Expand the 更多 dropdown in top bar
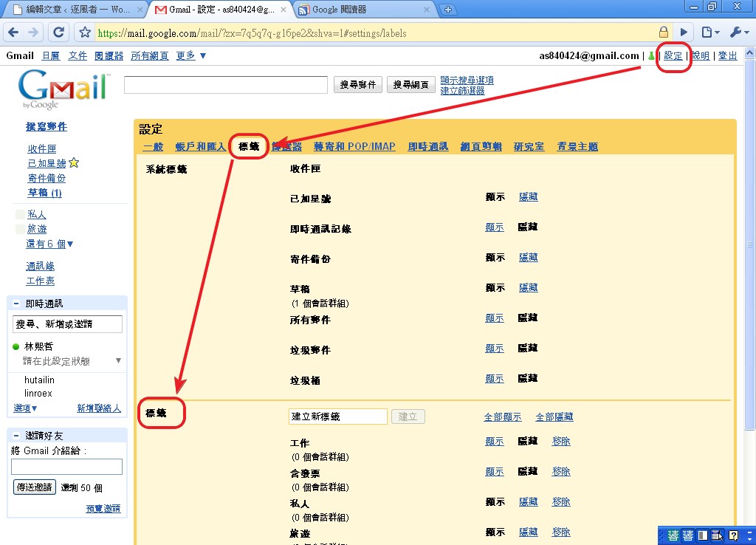Viewport: 756px width, 545px height. (191, 56)
